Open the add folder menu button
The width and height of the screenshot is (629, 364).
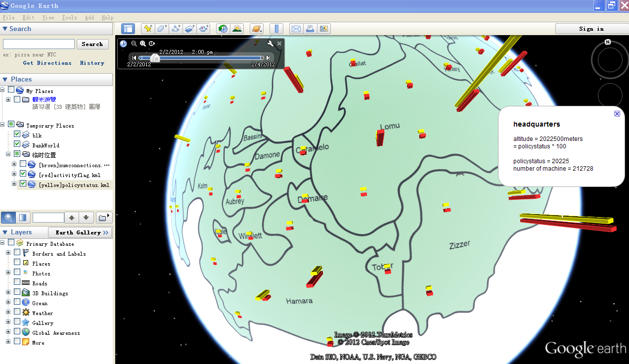104,218
